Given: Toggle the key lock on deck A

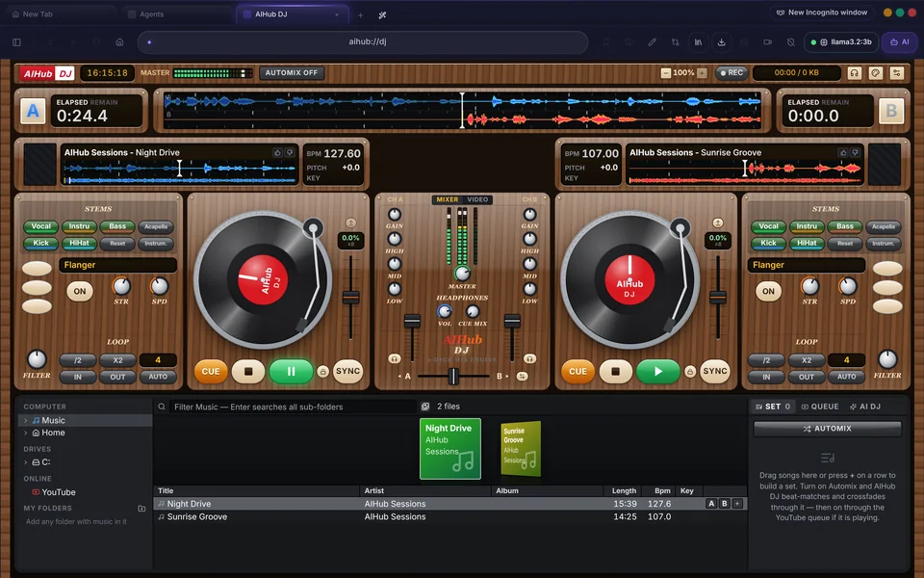Looking at the screenshot, I should (322, 372).
